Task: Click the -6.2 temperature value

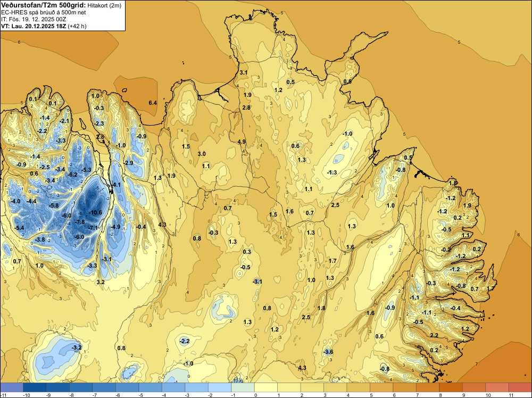Action: point(72,175)
